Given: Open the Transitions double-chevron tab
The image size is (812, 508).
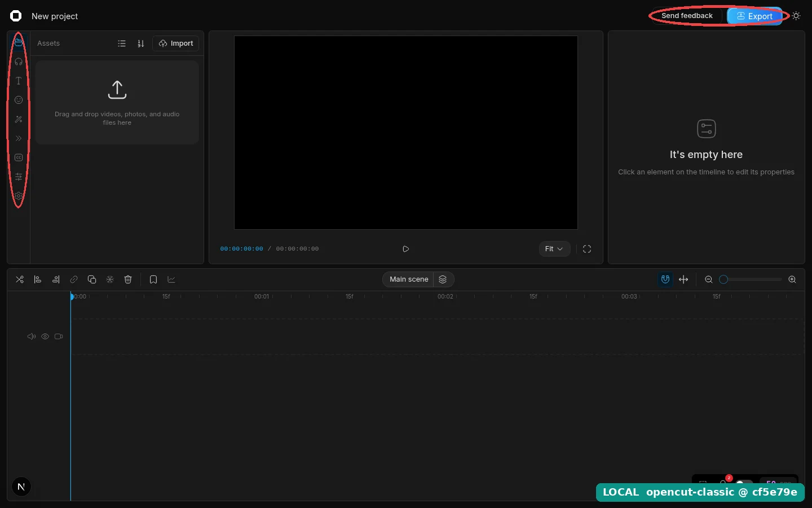Looking at the screenshot, I should click(19, 138).
